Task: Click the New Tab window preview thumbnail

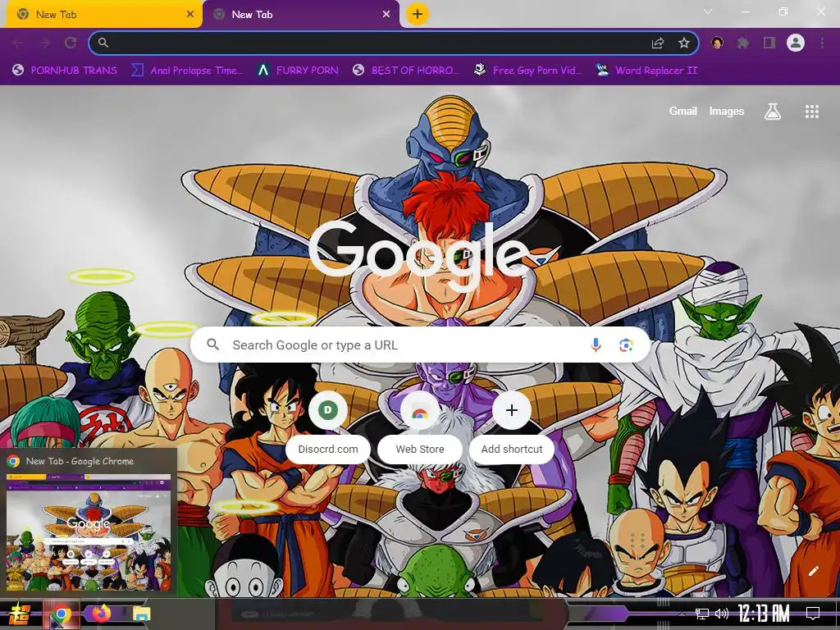Action: [89, 532]
